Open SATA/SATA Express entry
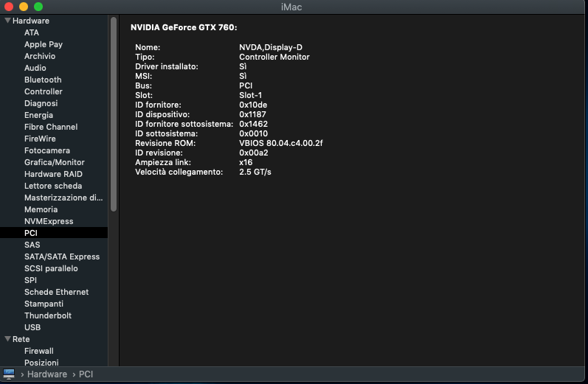Image resolution: width=588 pixels, height=384 pixels. pos(62,256)
